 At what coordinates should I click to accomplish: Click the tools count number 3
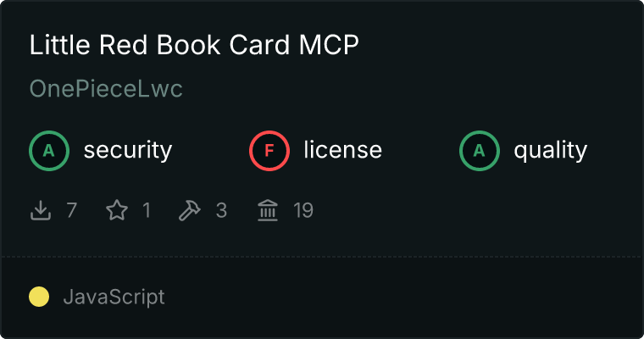221,210
